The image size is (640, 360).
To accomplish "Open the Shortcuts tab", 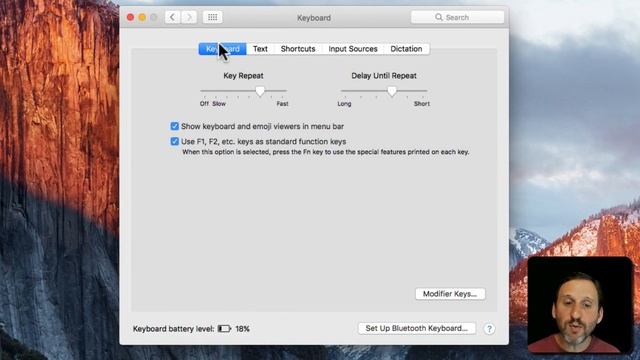I will 298,49.
